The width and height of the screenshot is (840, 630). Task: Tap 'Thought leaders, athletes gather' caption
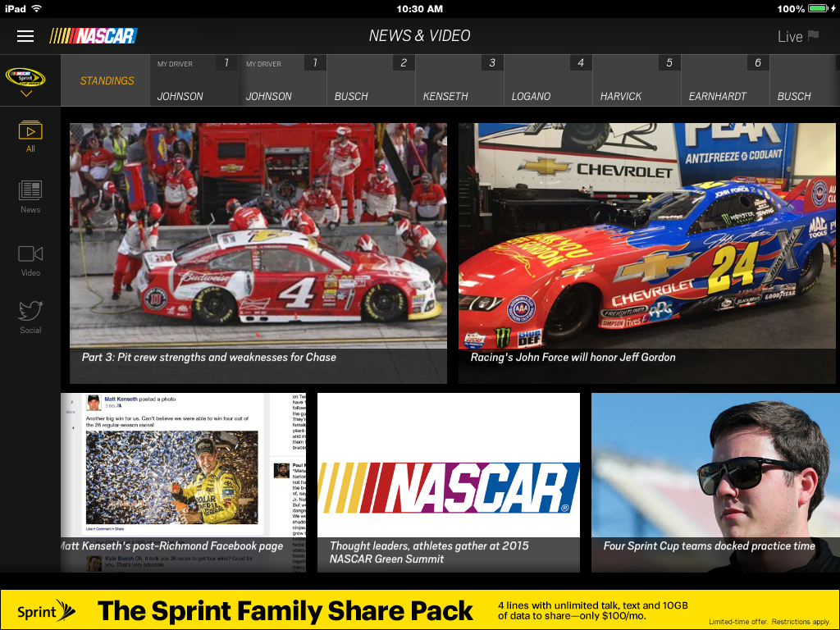coord(429,552)
